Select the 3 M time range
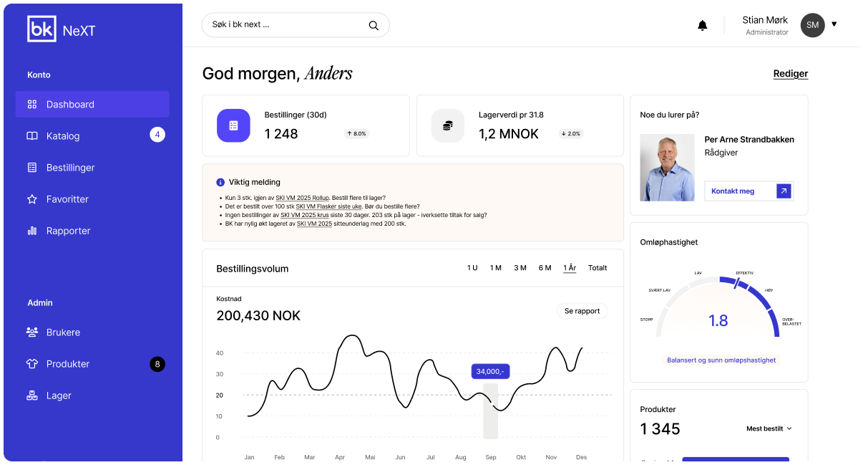863x465 pixels. [520, 268]
